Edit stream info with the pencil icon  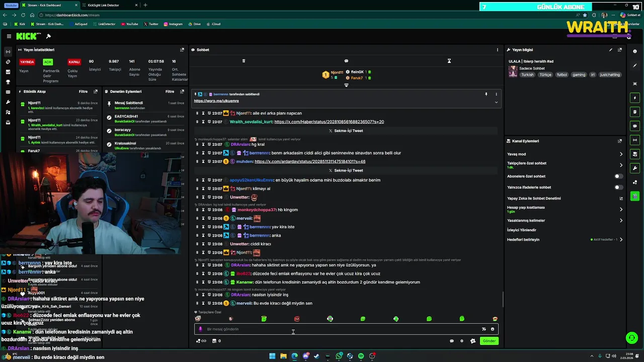tap(611, 50)
